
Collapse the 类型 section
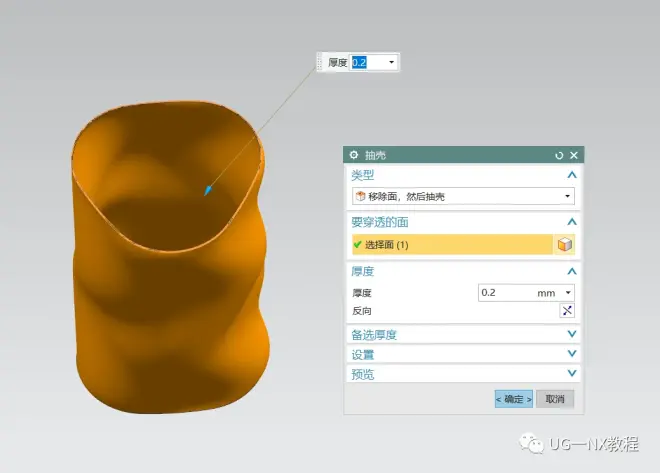click(572, 175)
